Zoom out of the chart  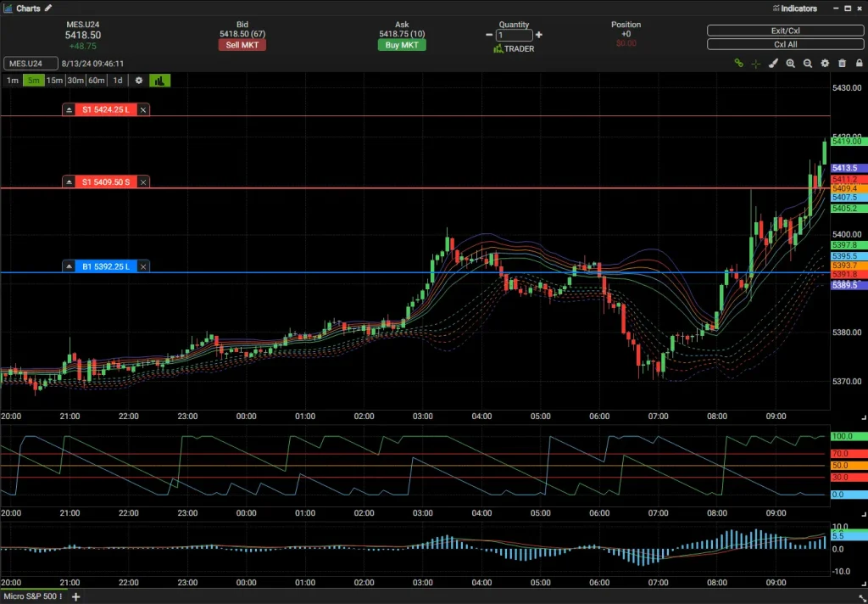click(808, 64)
